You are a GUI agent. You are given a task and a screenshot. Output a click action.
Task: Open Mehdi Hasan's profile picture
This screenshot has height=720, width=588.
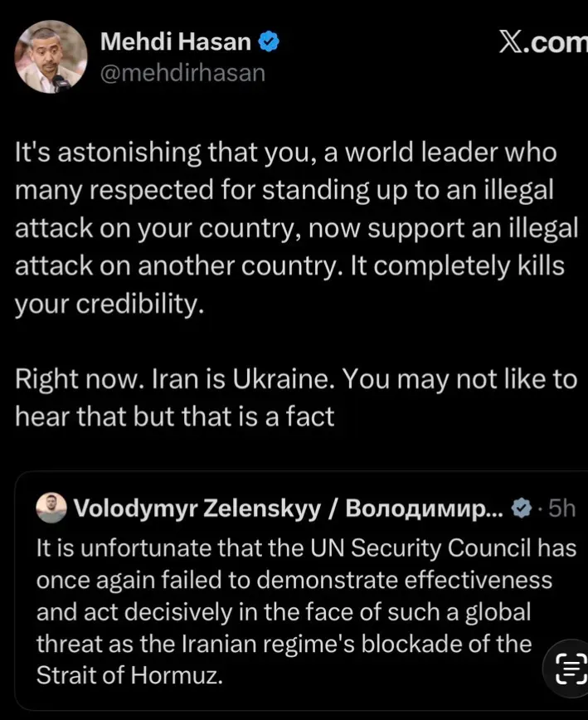pos(51,56)
